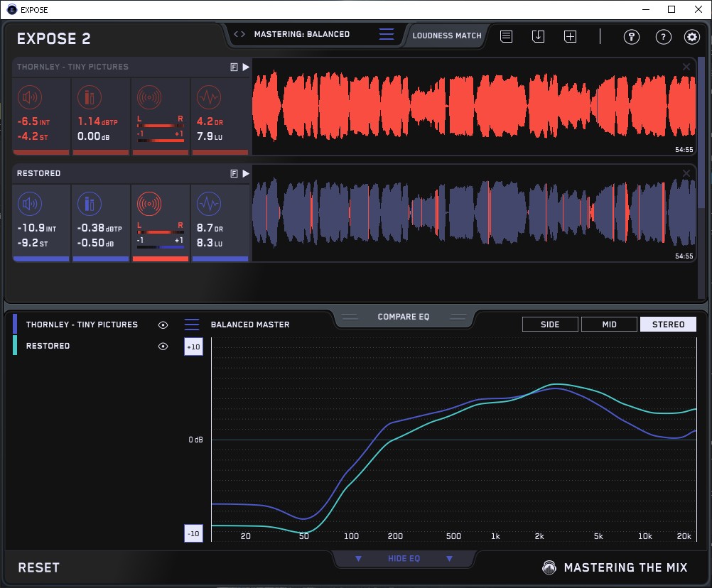Toggle visibility of Restored EQ curve
Screen dimensions: 712x588
click(x=163, y=346)
